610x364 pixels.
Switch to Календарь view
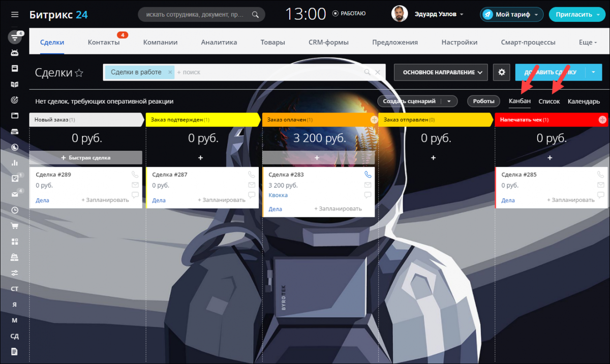coord(584,101)
